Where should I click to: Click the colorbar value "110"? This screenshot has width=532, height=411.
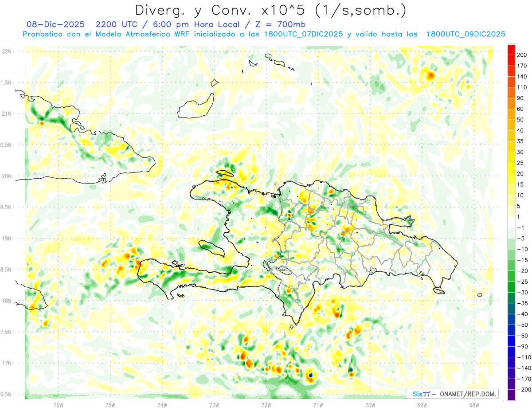(522, 87)
